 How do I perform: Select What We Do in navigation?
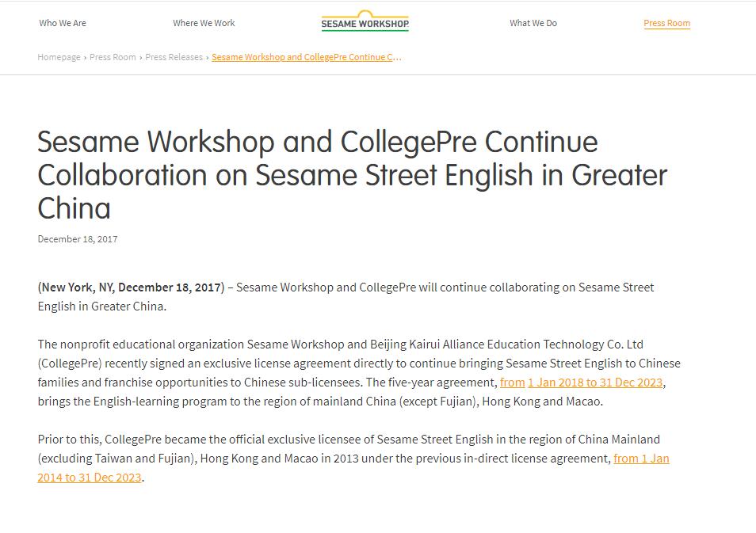coord(533,23)
